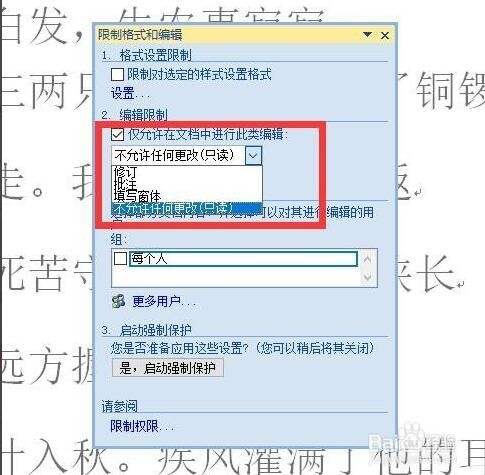Open the 限制权限... link

[x=142, y=426]
